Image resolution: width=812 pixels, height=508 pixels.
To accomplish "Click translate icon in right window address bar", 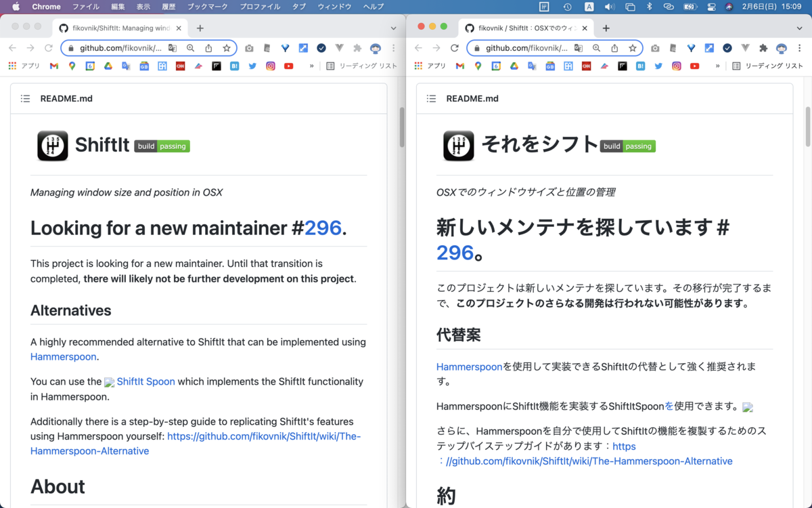I will pos(579,48).
